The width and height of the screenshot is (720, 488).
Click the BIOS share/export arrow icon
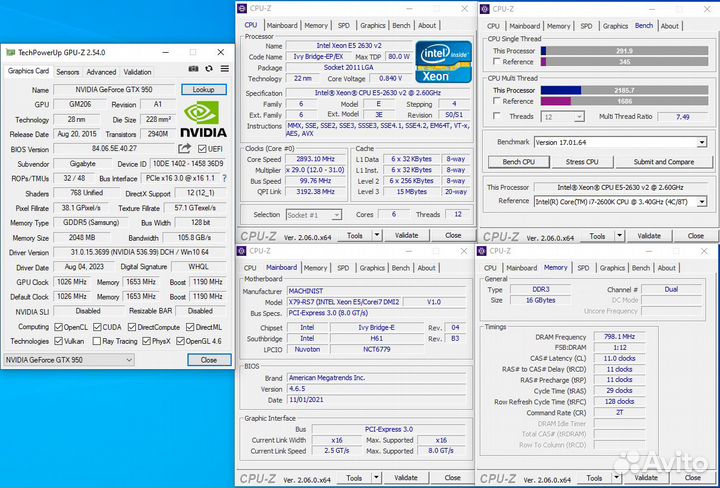coord(185,149)
